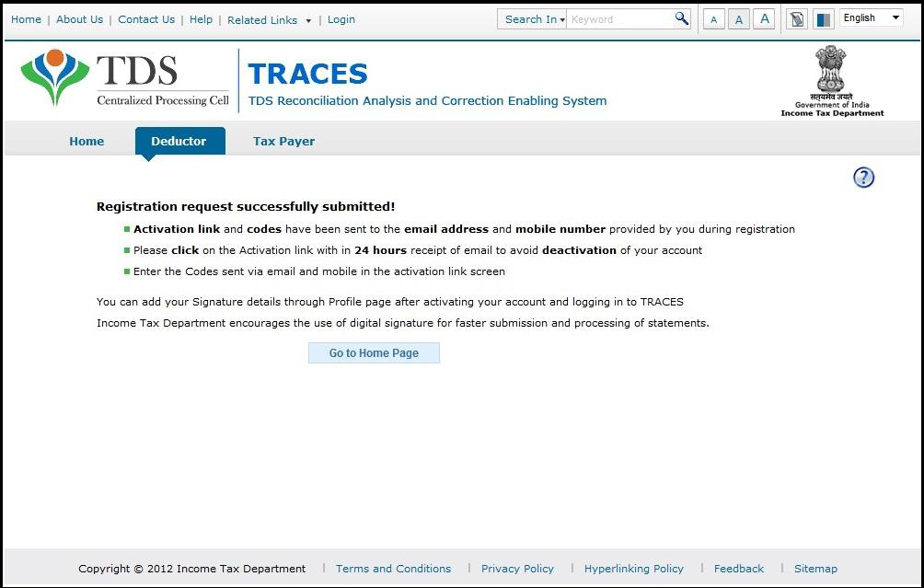Click the magnifying glass search icon

tap(681, 18)
